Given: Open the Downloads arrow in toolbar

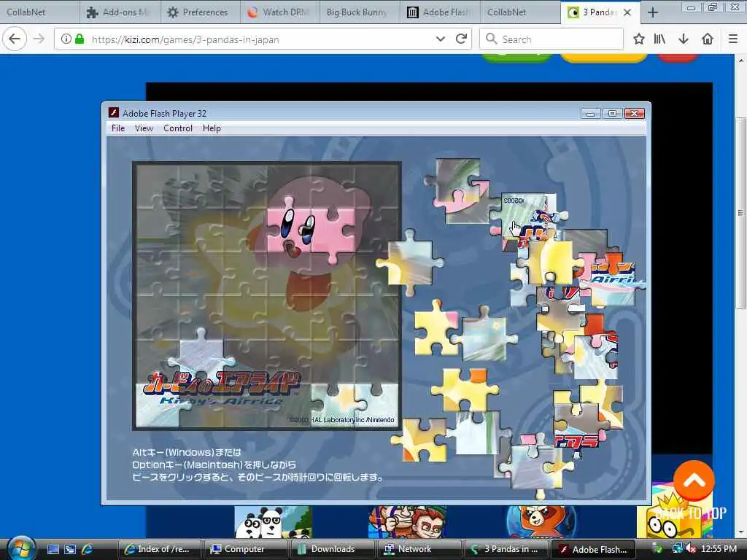Looking at the screenshot, I should (x=684, y=39).
